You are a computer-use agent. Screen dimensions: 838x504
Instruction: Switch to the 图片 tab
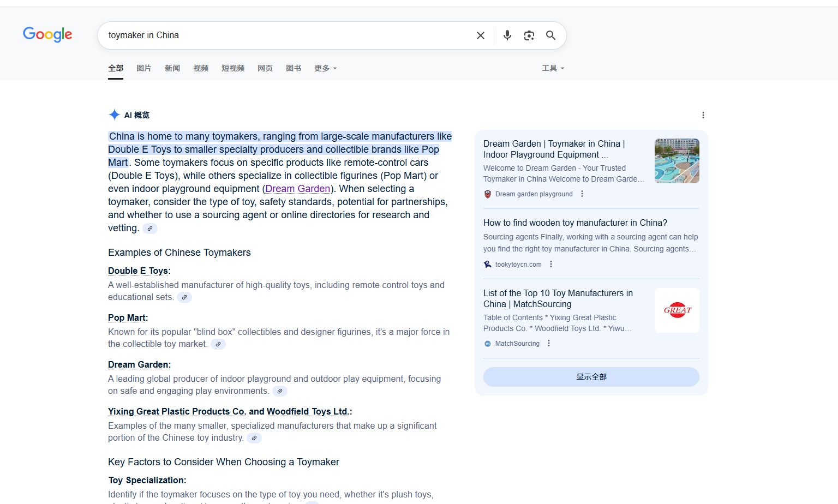click(x=144, y=68)
